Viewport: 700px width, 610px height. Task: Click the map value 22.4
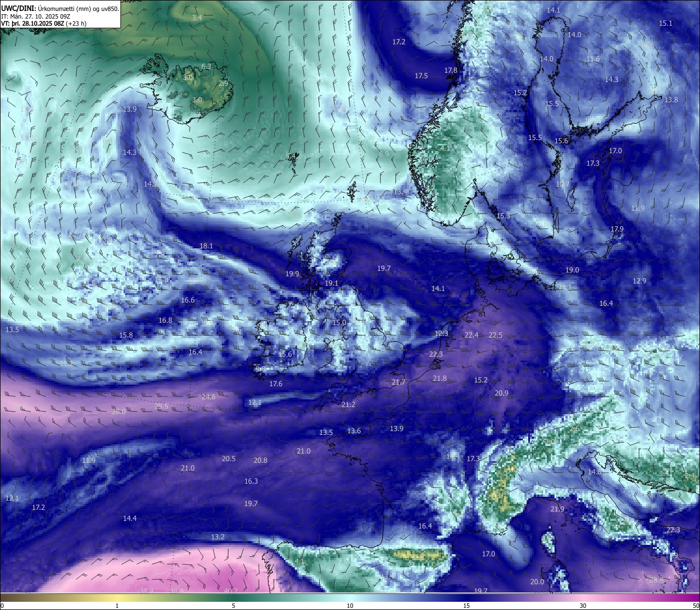(471, 335)
